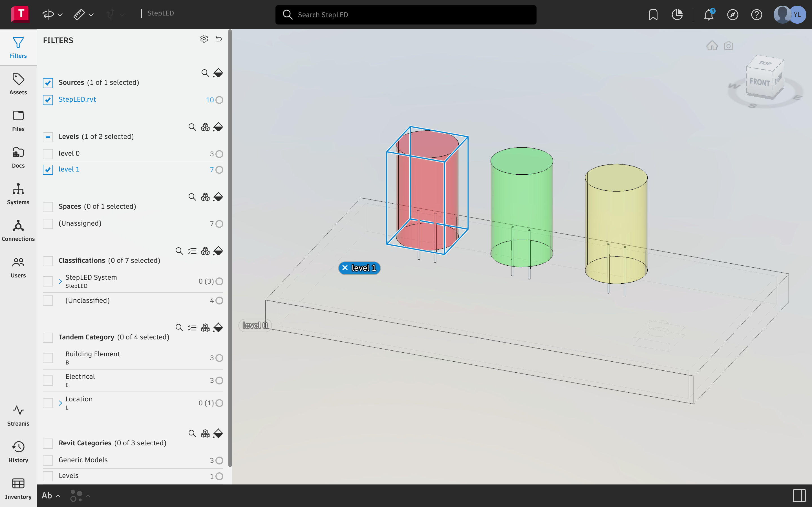Click the notifications bell icon
Screen dimensions: 812x507
(x=708, y=15)
